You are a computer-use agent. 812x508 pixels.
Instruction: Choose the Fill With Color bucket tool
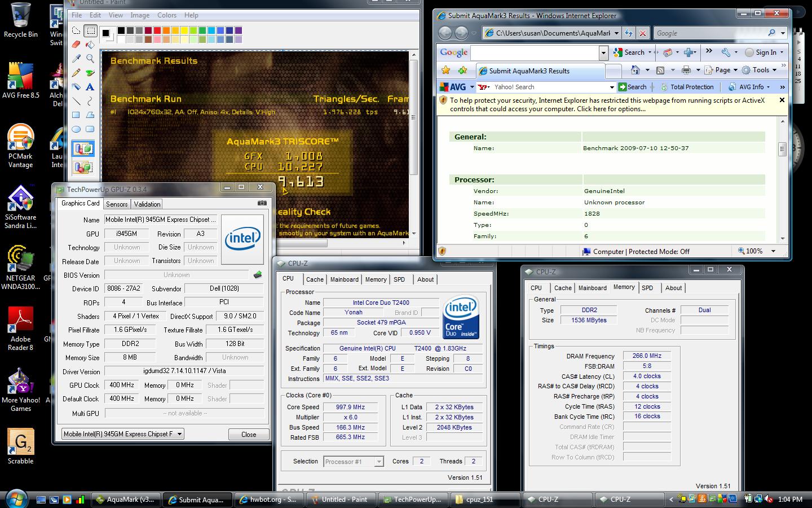[90, 45]
